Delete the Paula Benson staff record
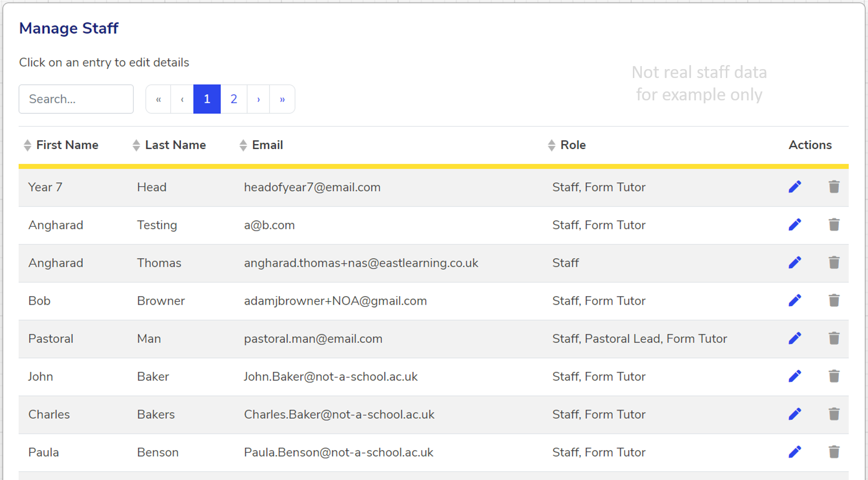This screenshot has height=480, width=868. pyautogui.click(x=834, y=452)
